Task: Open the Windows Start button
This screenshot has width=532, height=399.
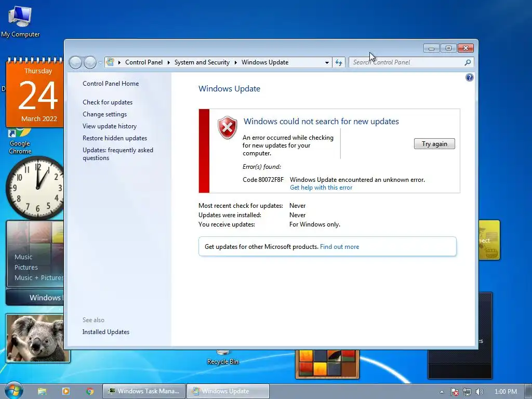Action: point(13,391)
